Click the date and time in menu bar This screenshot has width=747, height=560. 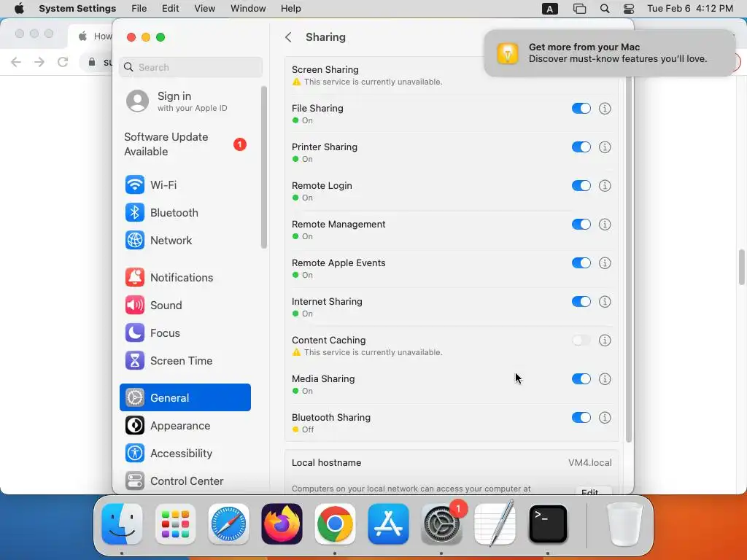(x=690, y=9)
